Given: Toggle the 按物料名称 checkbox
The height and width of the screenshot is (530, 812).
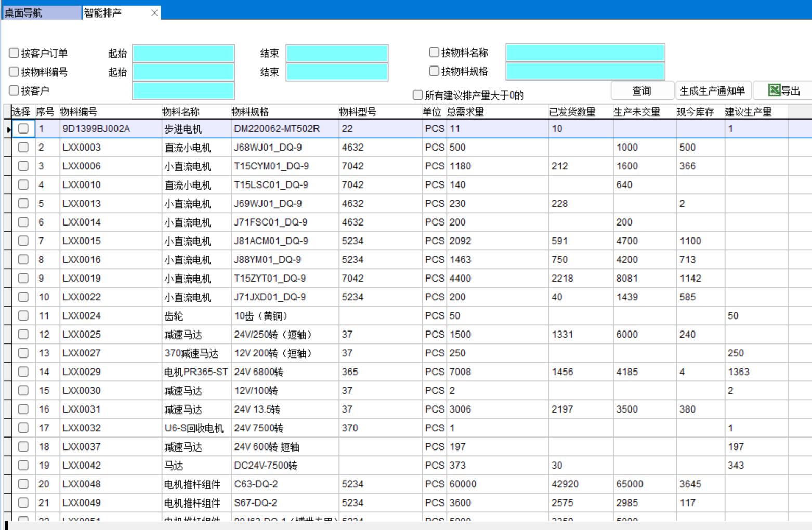Looking at the screenshot, I should [434, 52].
